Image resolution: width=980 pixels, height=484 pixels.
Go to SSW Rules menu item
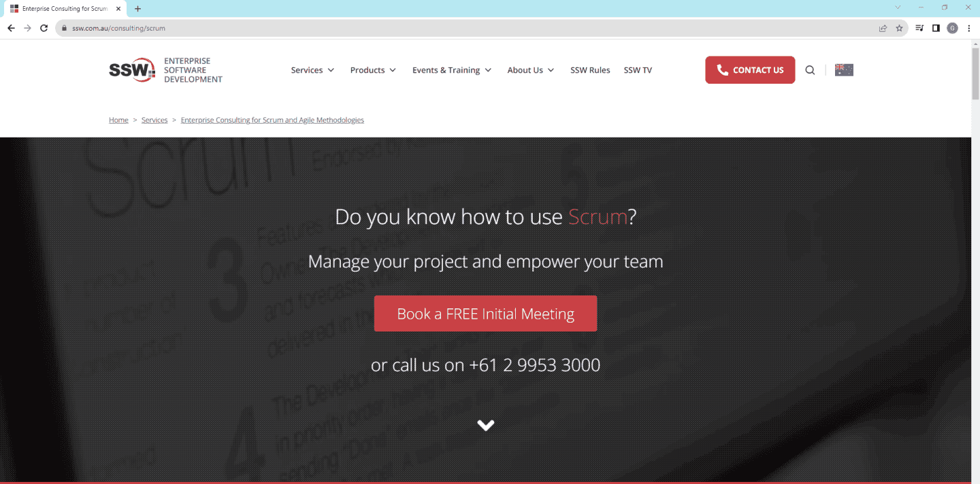(590, 70)
